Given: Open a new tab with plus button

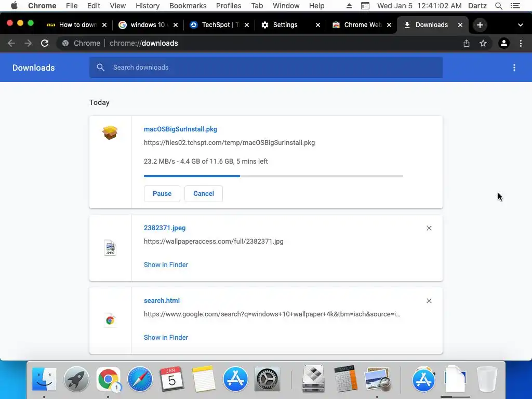Looking at the screenshot, I should [480, 25].
